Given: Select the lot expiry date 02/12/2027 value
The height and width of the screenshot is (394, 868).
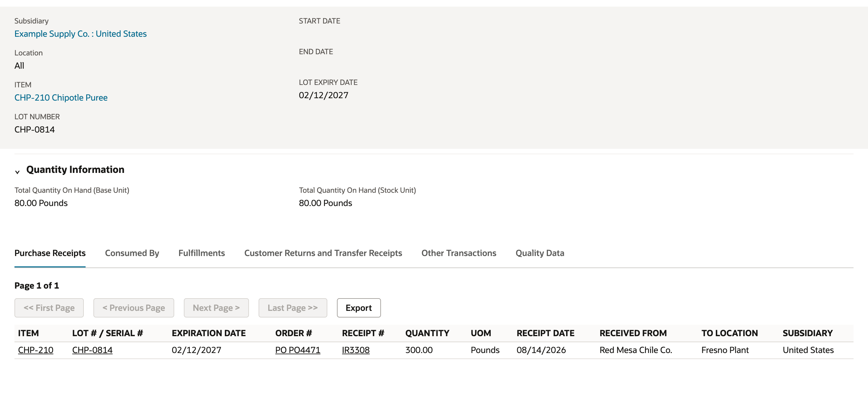Looking at the screenshot, I should click(x=323, y=95).
